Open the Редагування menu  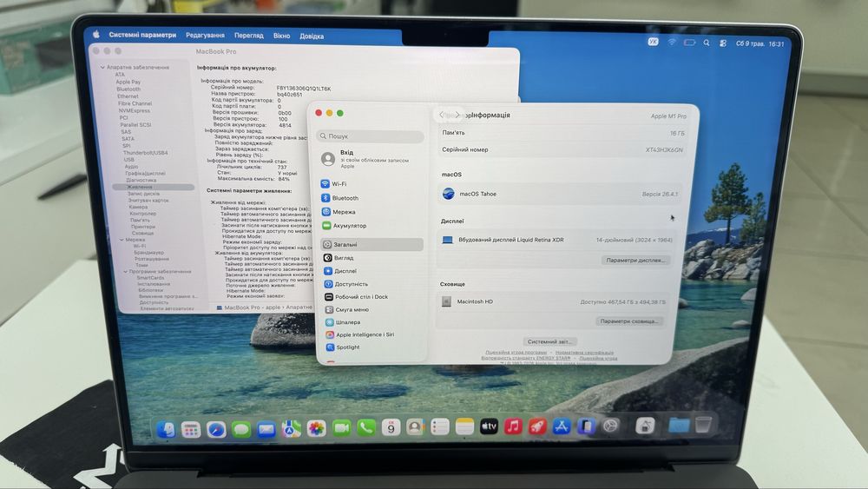tap(206, 35)
